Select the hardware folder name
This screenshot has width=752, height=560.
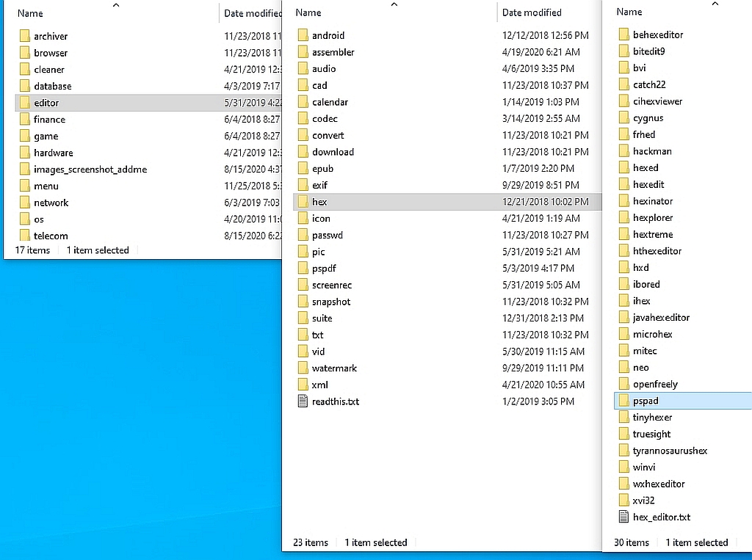coord(53,153)
